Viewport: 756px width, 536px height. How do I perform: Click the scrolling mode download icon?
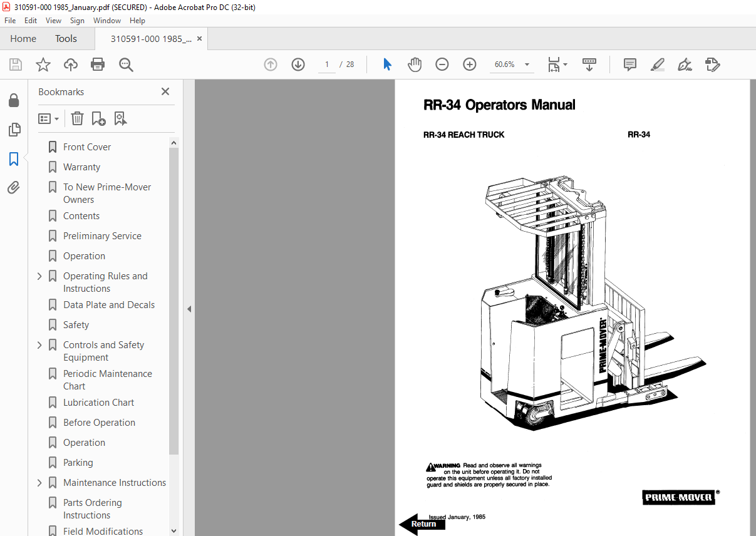[589, 64]
